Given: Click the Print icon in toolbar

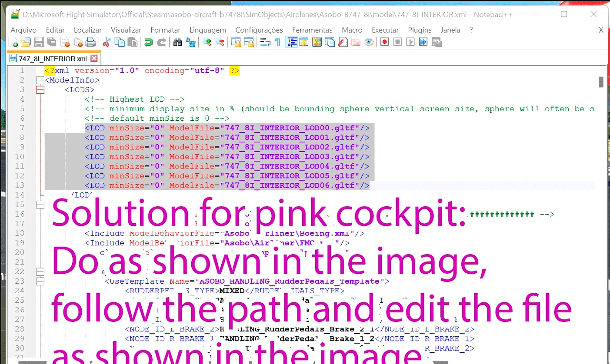Looking at the screenshot, I should click(90, 42).
